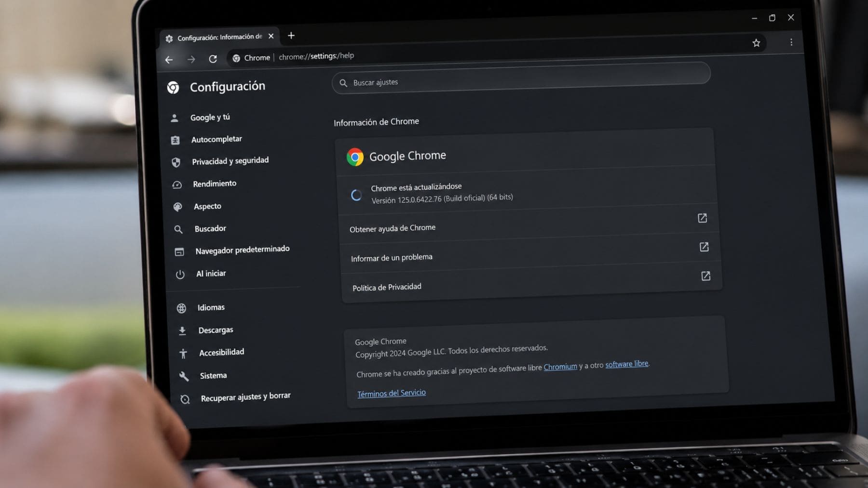Focus the Buscar ajustes search field
This screenshot has width=868, height=488.
521,79
